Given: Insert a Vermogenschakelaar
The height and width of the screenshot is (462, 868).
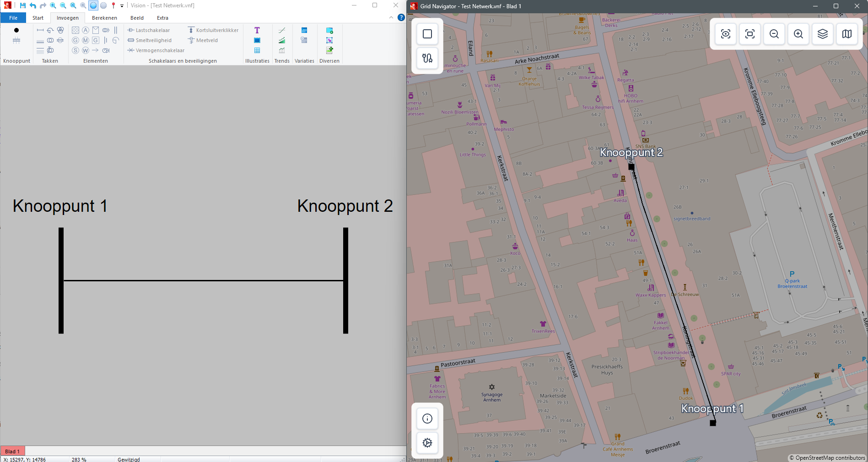Looking at the screenshot, I should 156,50.
